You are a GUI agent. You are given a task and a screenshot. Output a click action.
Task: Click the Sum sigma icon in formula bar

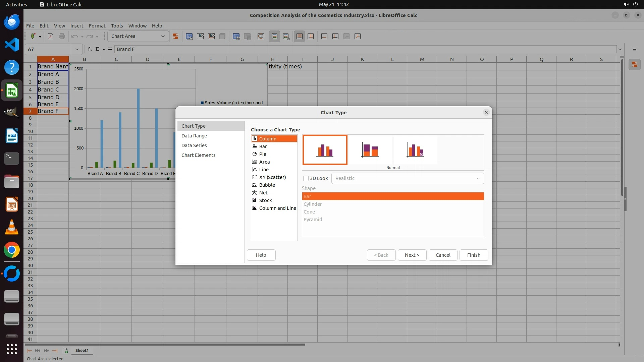(x=98, y=49)
